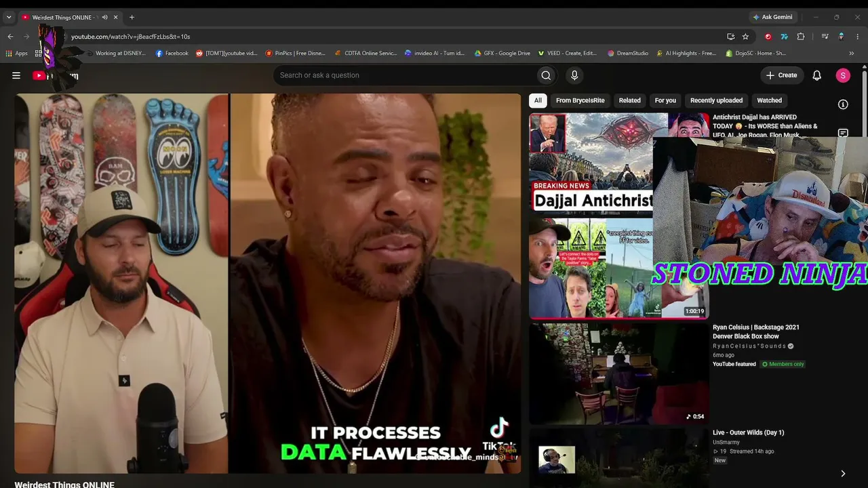Open the Extensions puzzle piece menu
This screenshot has height=488, width=868.
pos(801,37)
